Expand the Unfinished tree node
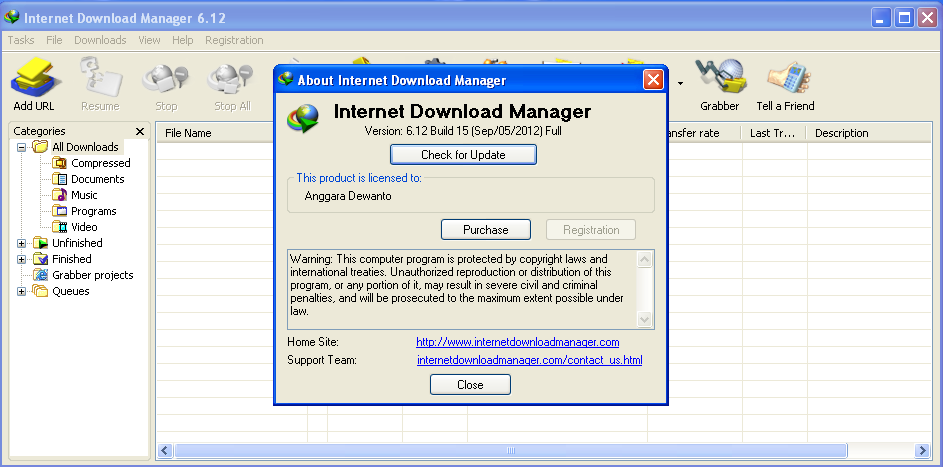This screenshot has width=943, height=467. [x=22, y=243]
